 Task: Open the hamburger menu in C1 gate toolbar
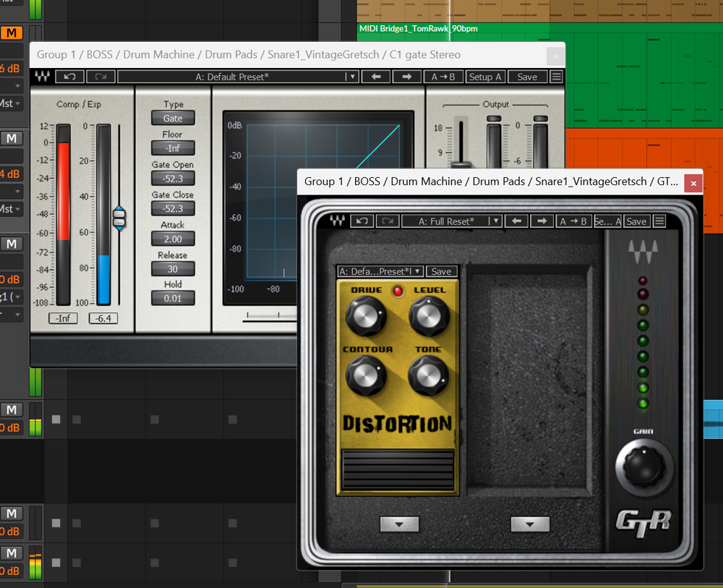(x=556, y=77)
